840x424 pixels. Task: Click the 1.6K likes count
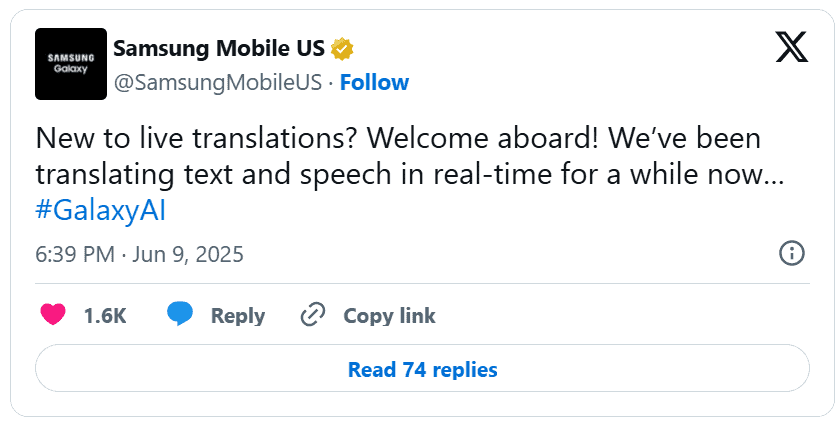(x=105, y=316)
